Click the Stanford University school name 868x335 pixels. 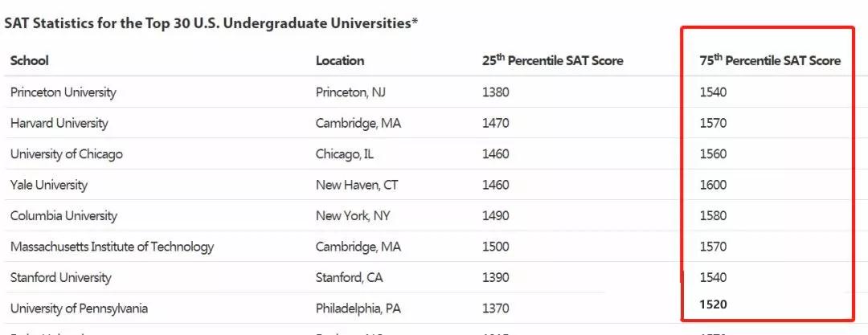click(x=61, y=278)
